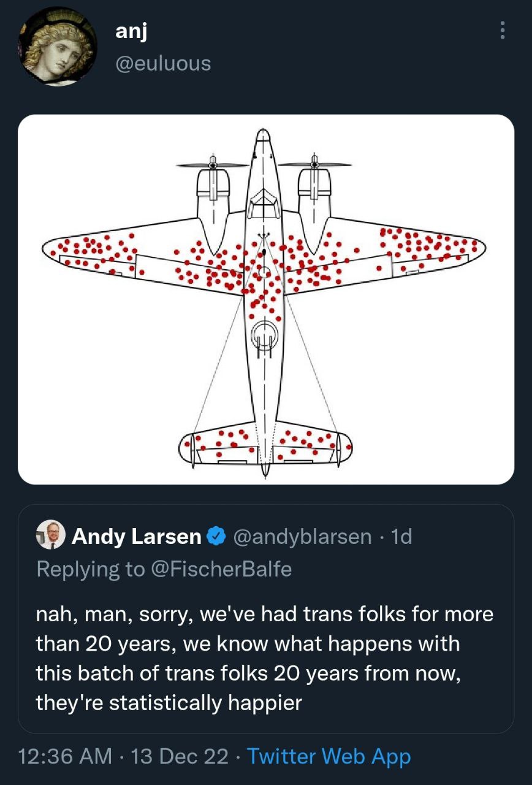Click the 13 Dec 22 date
Screen dimensions: 532x785
point(180,756)
